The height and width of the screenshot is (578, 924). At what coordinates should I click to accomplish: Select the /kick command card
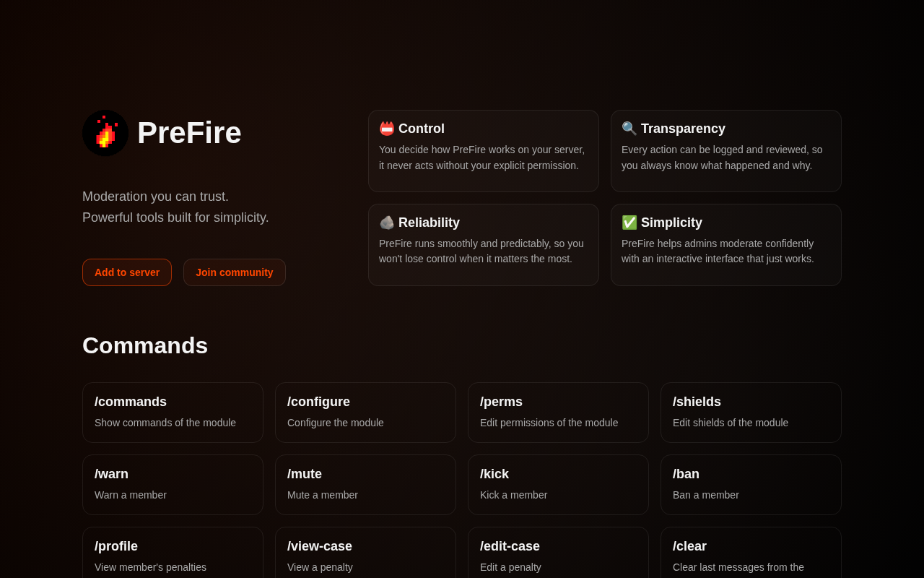558,485
